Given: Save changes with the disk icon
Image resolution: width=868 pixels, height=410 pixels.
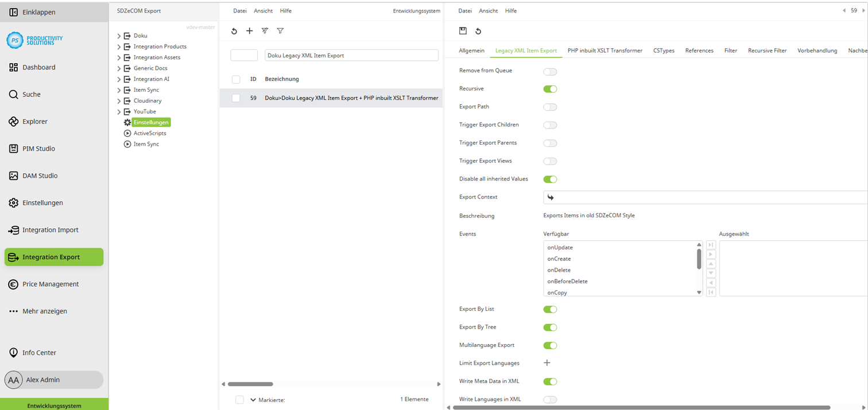Looking at the screenshot, I should [464, 31].
